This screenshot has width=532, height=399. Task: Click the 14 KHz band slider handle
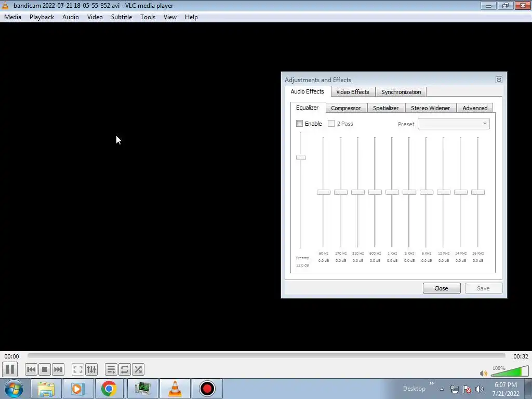tap(461, 192)
